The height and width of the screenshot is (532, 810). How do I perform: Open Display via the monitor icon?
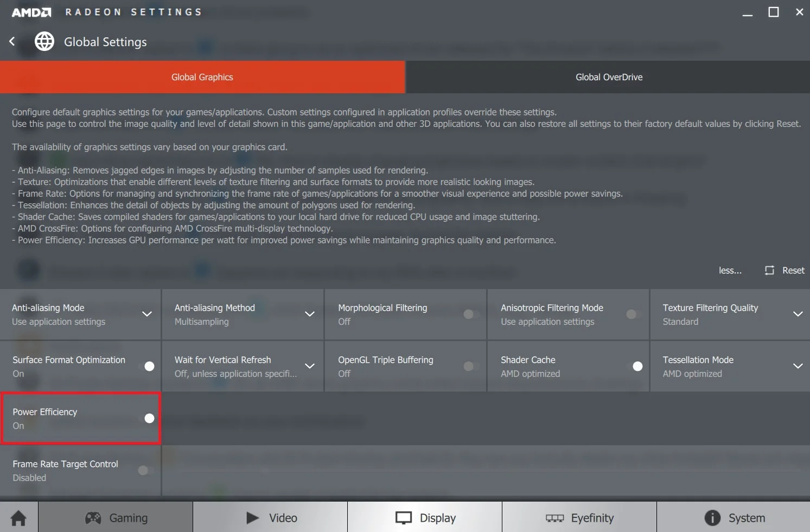404,518
